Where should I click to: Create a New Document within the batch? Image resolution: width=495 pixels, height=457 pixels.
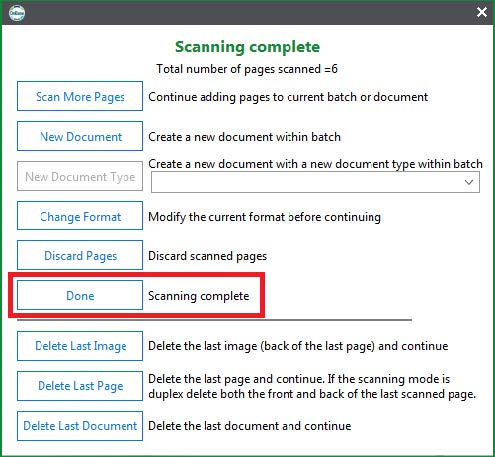tap(80, 136)
